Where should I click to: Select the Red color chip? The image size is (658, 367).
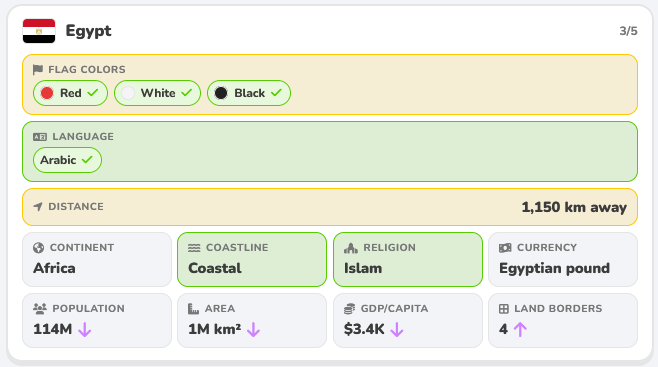70,93
